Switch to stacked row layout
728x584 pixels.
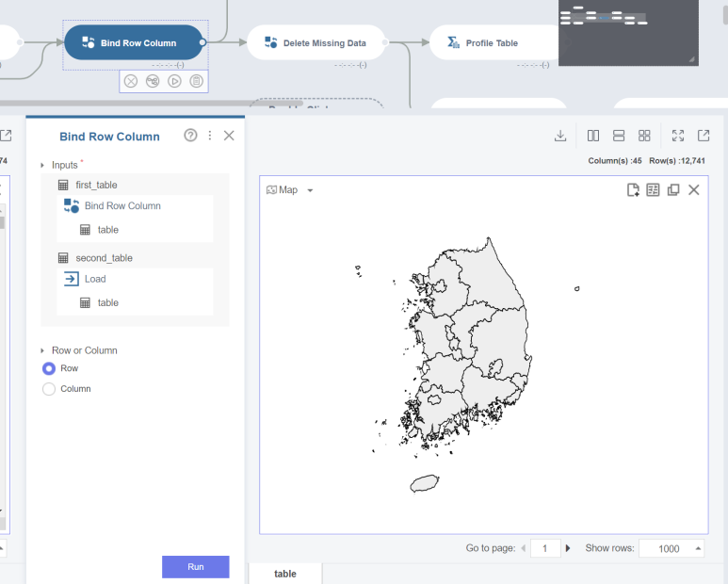click(x=619, y=136)
